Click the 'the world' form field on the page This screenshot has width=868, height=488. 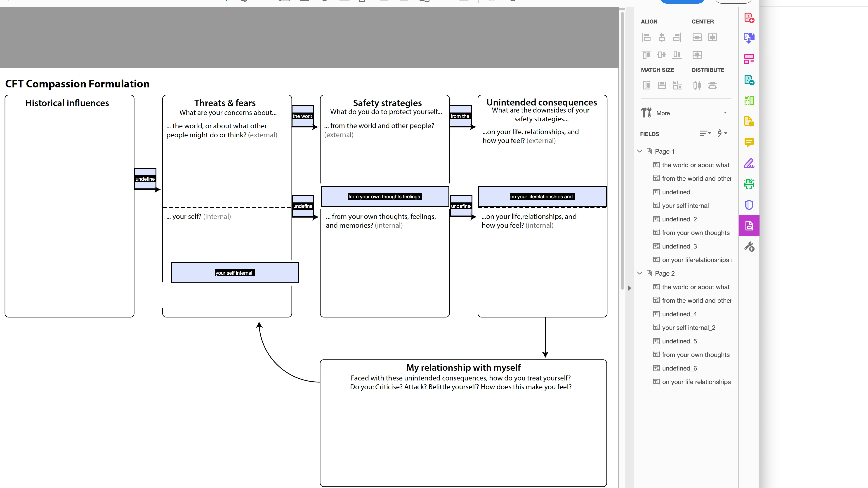tap(303, 116)
